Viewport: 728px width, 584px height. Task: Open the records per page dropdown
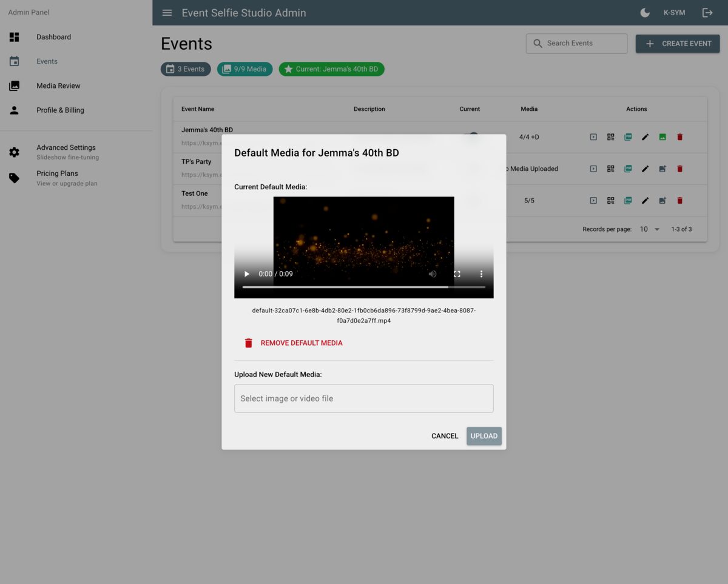point(649,229)
